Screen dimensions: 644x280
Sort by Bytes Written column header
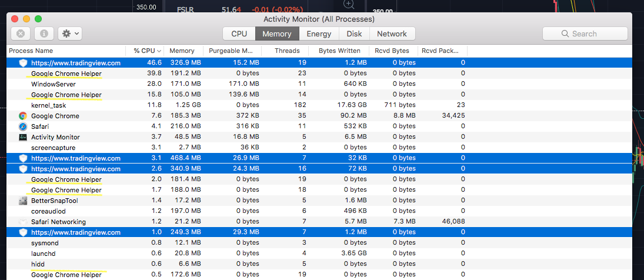coord(340,51)
